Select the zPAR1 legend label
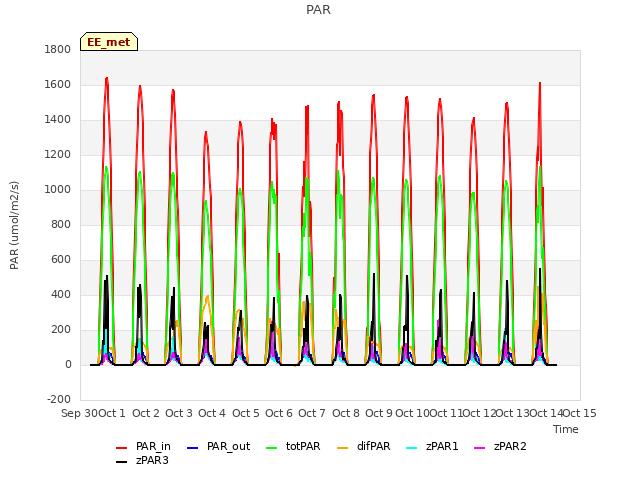Screen dimensions: 640x480 click(x=442, y=447)
